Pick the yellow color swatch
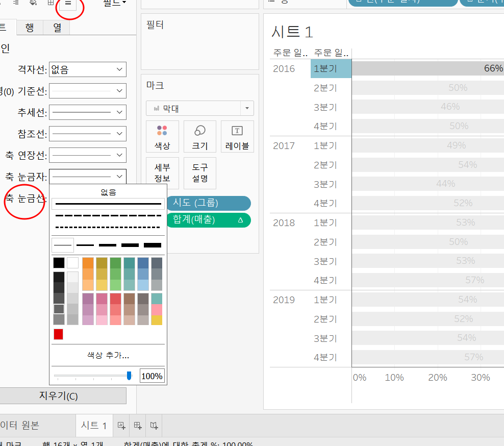Viewport: 504px width, 446px height. (157, 320)
